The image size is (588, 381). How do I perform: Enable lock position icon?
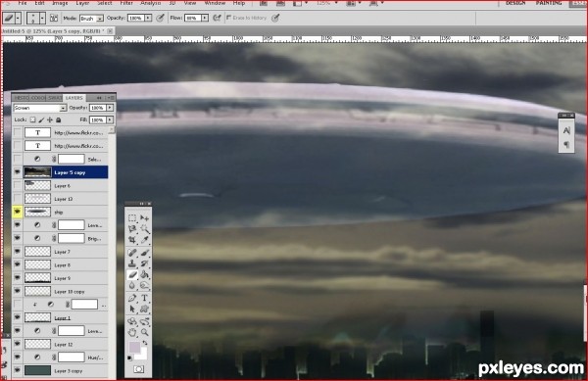coord(50,119)
